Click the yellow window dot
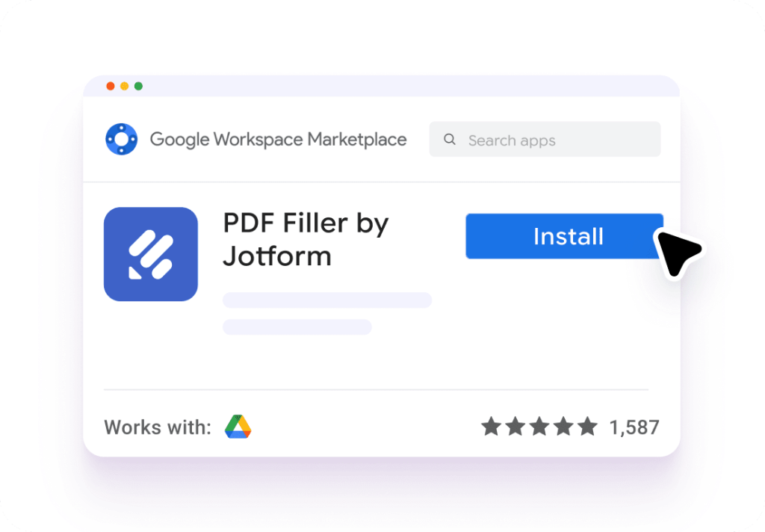The width and height of the screenshot is (765, 532). pyautogui.click(x=123, y=86)
